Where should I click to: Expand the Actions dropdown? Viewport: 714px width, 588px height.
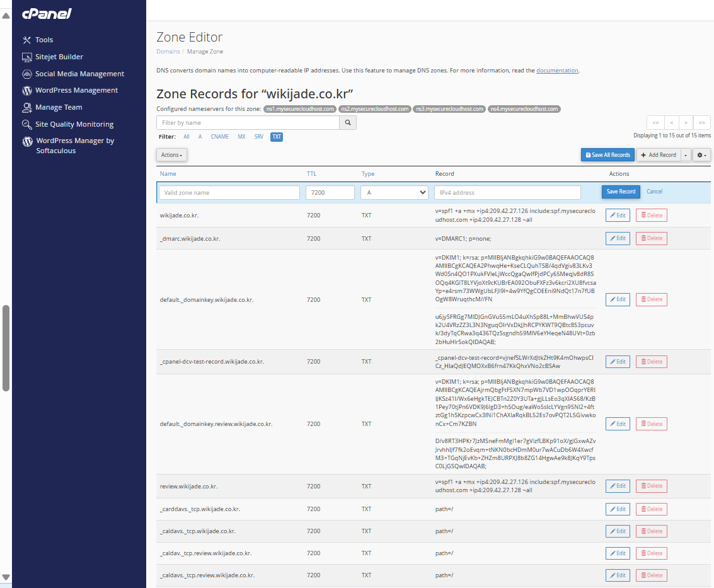pyautogui.click(x=171, y=155)
